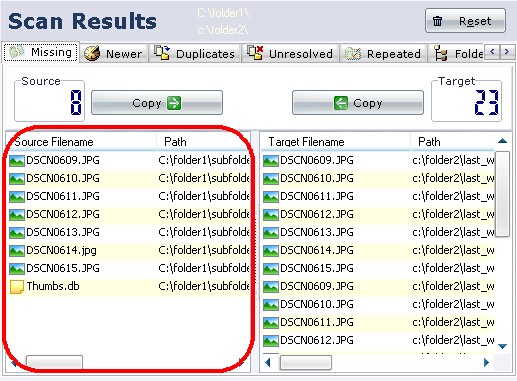Screen dimensions: 517x381
Task: Click the green right-arrow on source Copy
Action: (x=174, y=103)
